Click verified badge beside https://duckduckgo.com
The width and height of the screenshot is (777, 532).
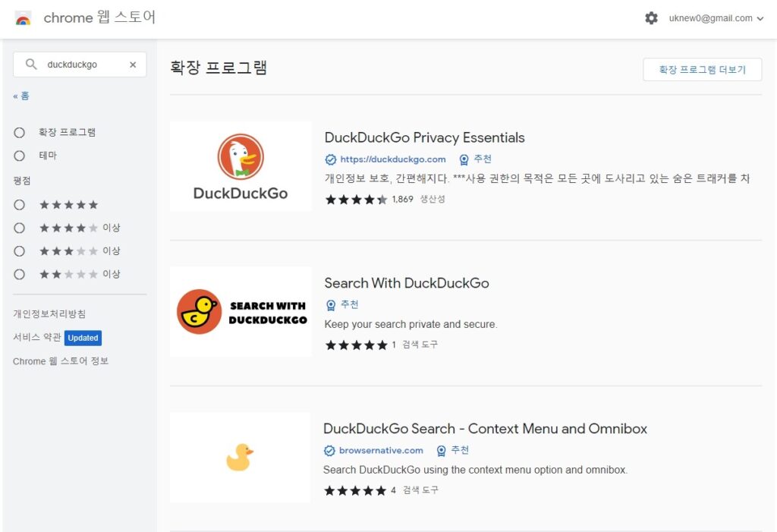coord(331,159)
